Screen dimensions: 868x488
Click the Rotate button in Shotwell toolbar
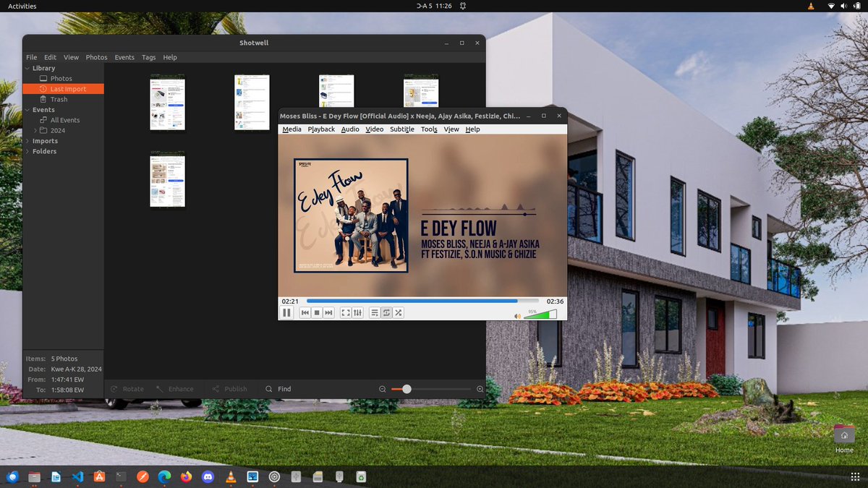click(127, 389)
